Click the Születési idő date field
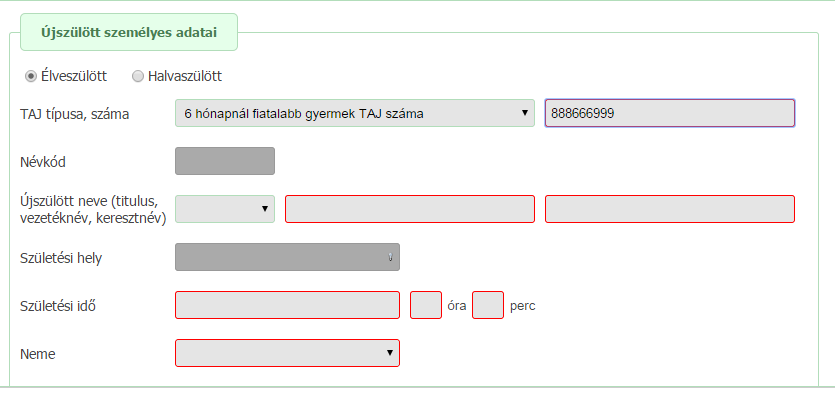 [x=287, y=305]
